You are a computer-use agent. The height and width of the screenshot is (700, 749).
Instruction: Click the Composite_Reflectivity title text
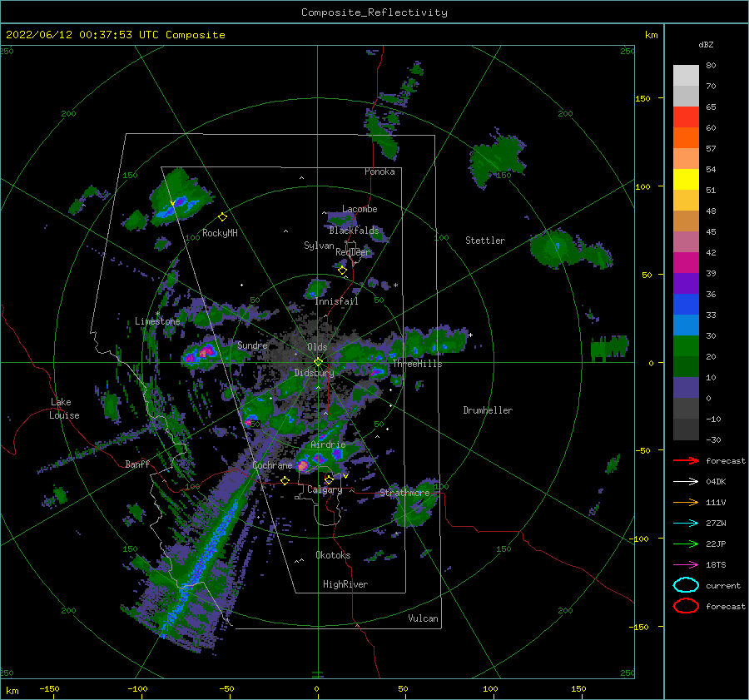[374, 12]
